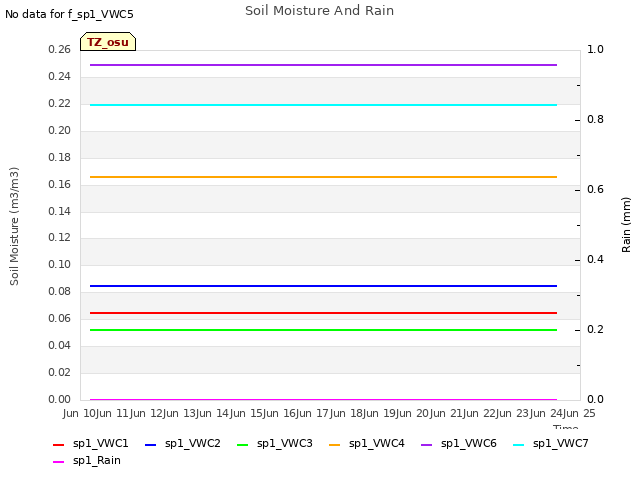Toggle sp1_VWC2 legend entry
The height and width of the screenshot is (480, 640).
182,444
